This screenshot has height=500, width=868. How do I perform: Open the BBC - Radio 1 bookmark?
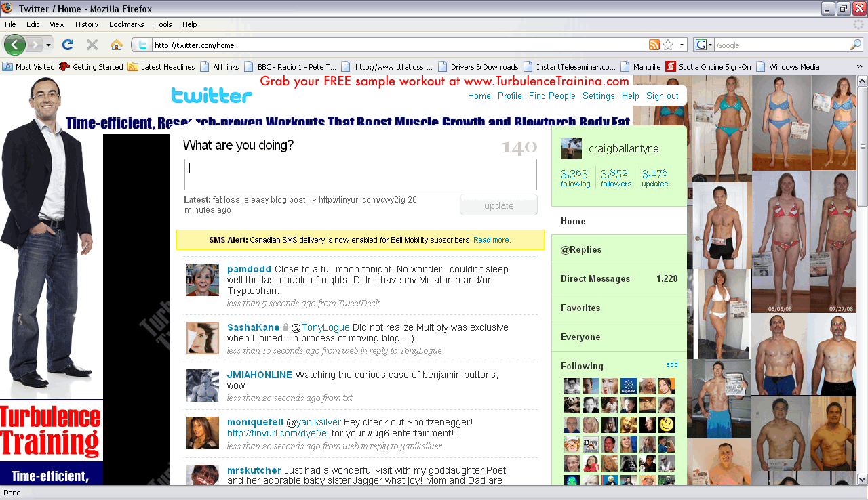coord(290,67)
